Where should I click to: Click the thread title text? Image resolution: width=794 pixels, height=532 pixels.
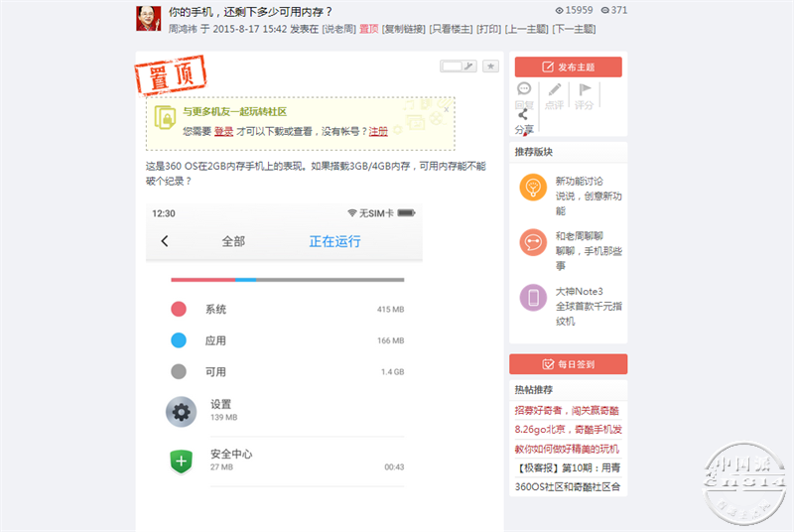[250, 12]
